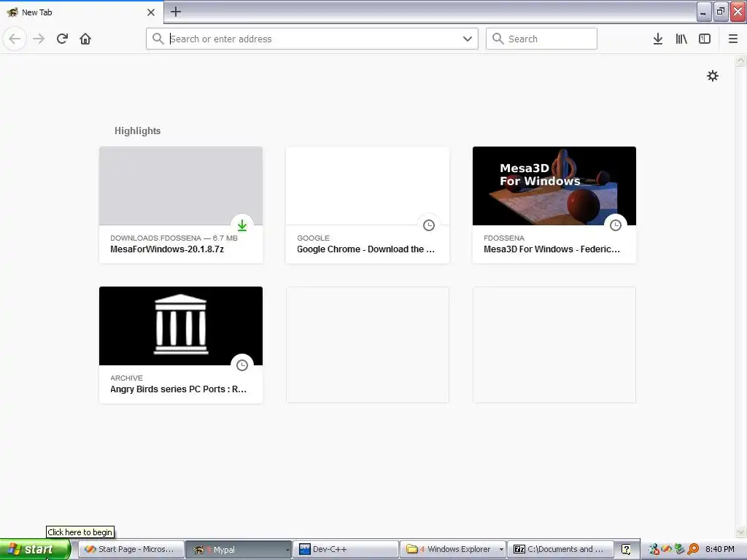Screen dimensions: 747x560
Task: Click green download badge on MesaForWindows card
Action: (242, 225)
